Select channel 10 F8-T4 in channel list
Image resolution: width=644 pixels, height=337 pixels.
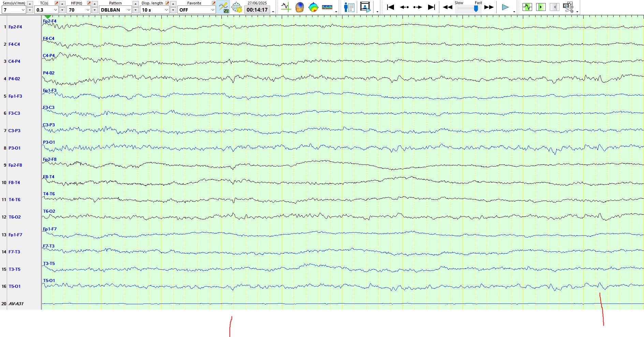14,183
